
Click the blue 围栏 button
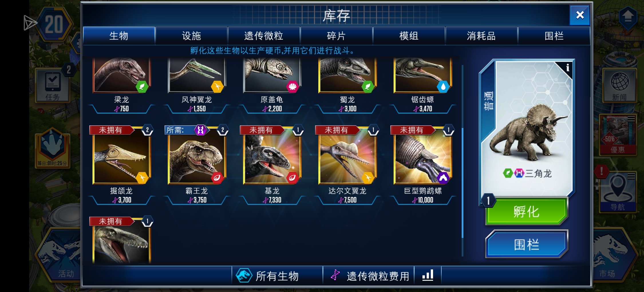(527, 244)
